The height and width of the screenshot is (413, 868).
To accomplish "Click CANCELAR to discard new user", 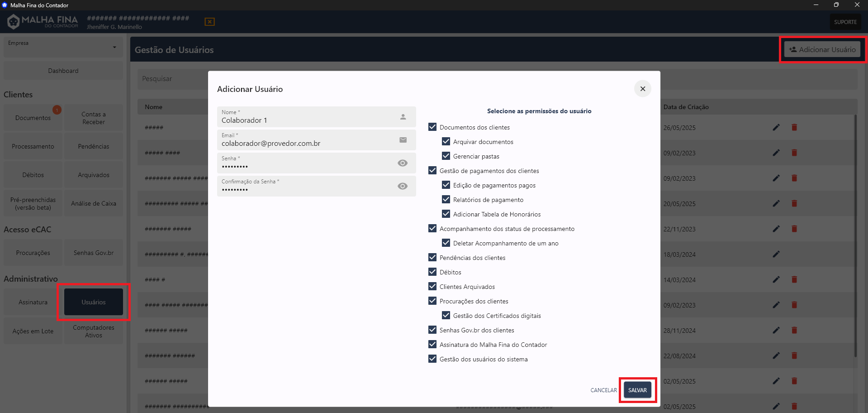I will click(x=603, y=390).
